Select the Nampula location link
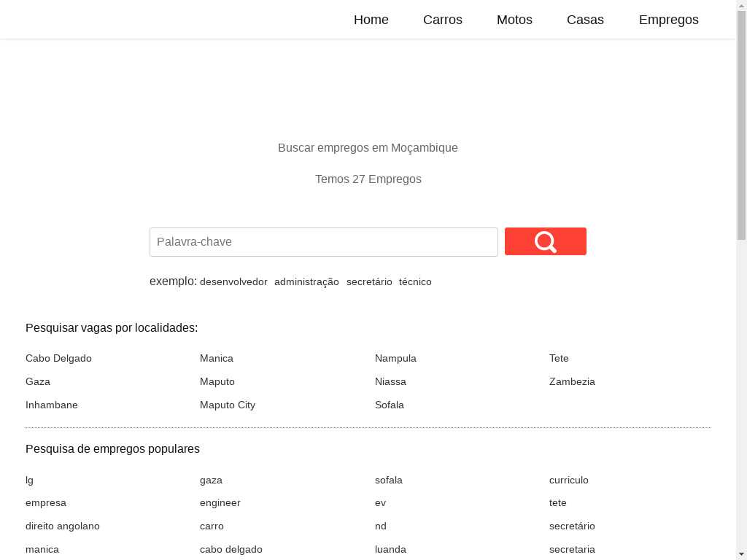This screenshot has height=560, width=747. click(x=395, y=359)
